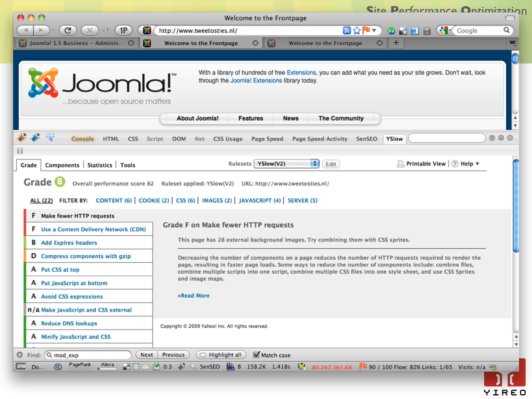
Task: Click the Firebug search field
Action: click(x=447, y=138)
